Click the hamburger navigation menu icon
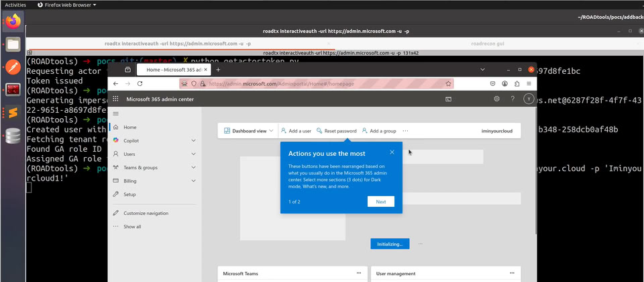Viewport: 644px width, 282px height. click(115, 114)
